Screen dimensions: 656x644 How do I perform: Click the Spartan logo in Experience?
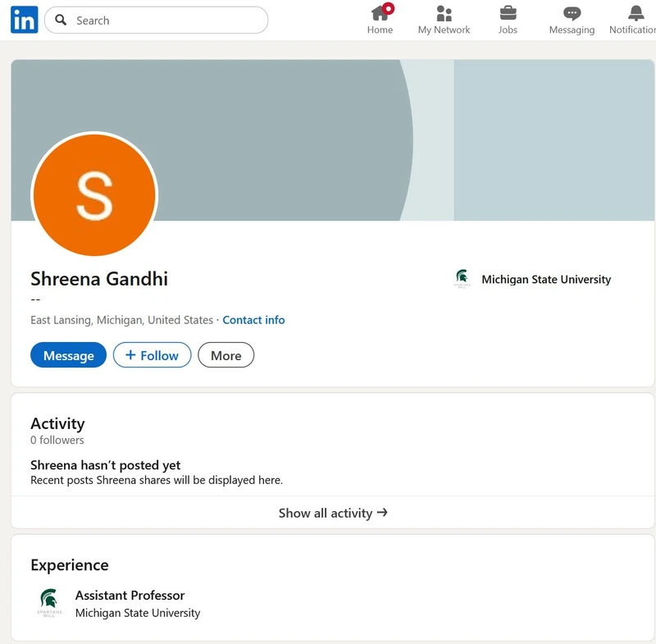pos(49,601)
